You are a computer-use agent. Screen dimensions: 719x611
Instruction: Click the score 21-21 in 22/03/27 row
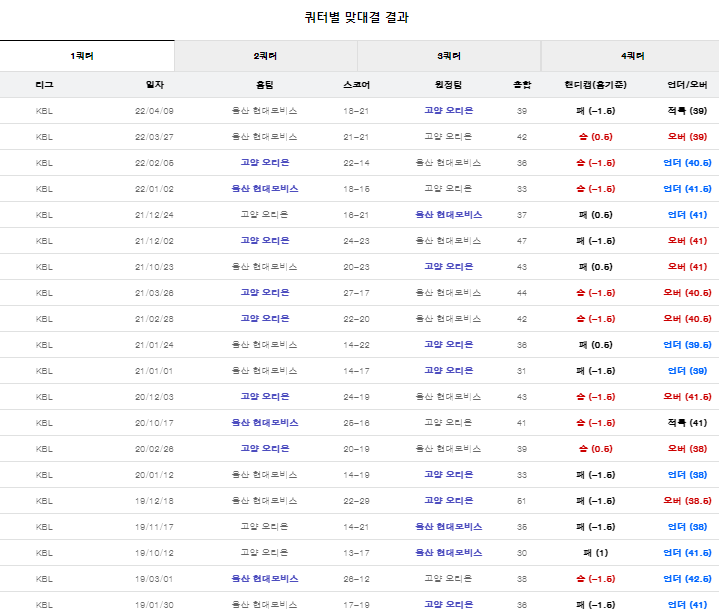click(356, 137)
